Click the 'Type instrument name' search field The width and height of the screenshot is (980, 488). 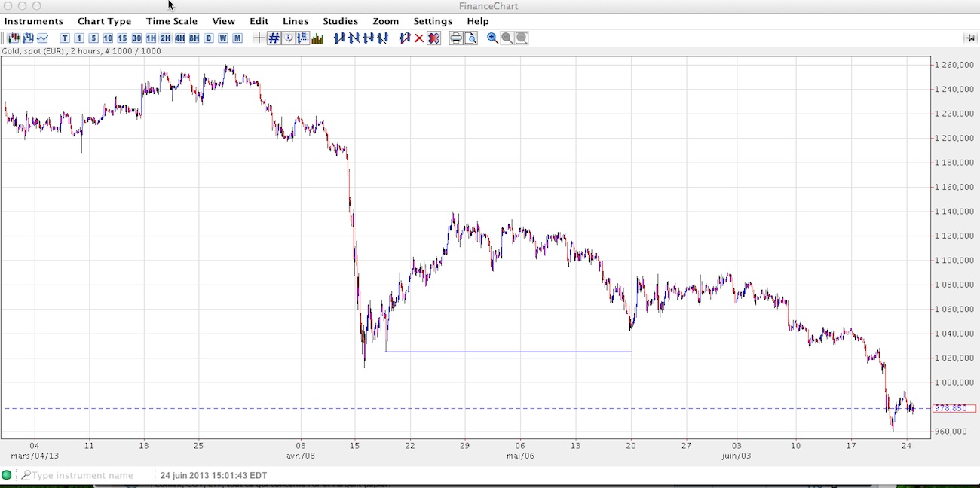(x=83, y=475)
